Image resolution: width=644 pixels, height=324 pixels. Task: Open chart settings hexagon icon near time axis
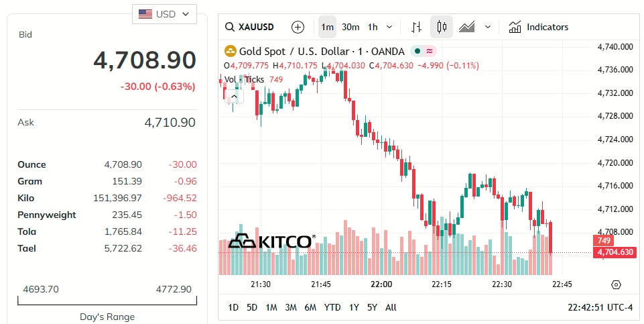(616, 284)
